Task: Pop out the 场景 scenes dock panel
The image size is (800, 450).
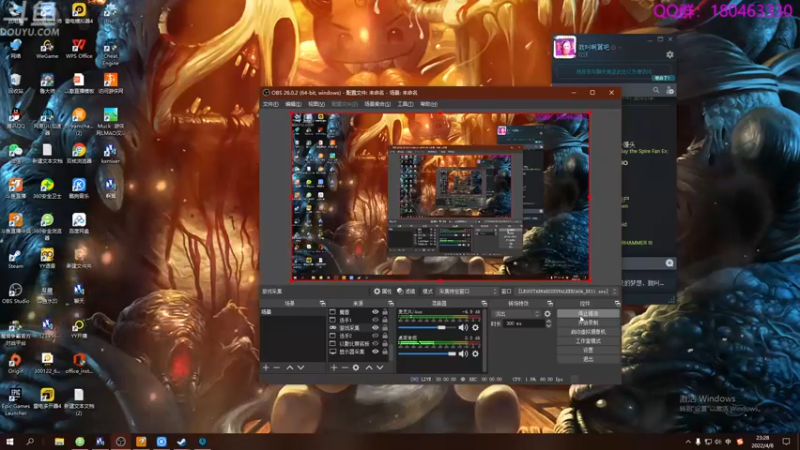Action: click(322, 303)
